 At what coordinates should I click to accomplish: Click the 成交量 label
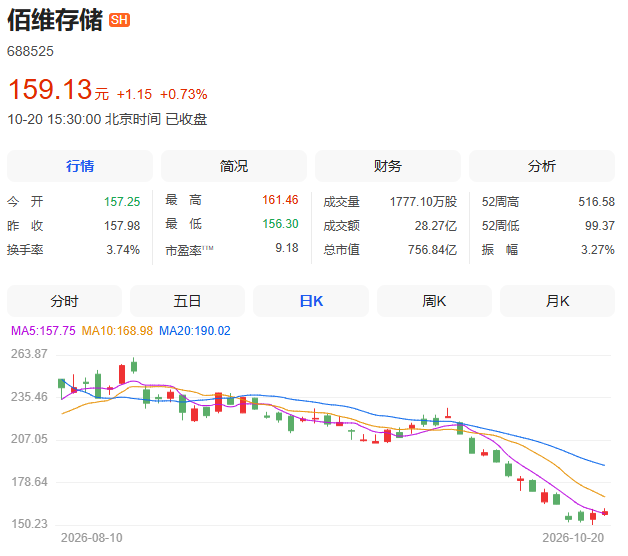click(342, 202)
